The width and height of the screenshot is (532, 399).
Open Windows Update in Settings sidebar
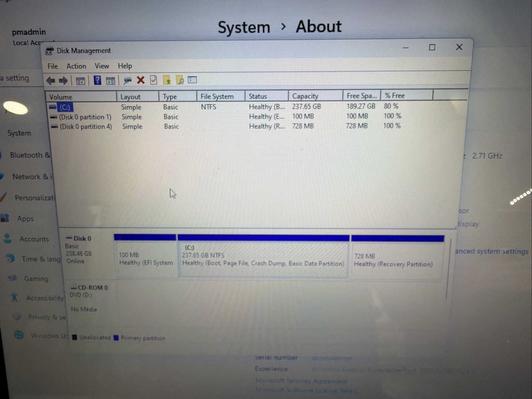click(x=49, y=335)
